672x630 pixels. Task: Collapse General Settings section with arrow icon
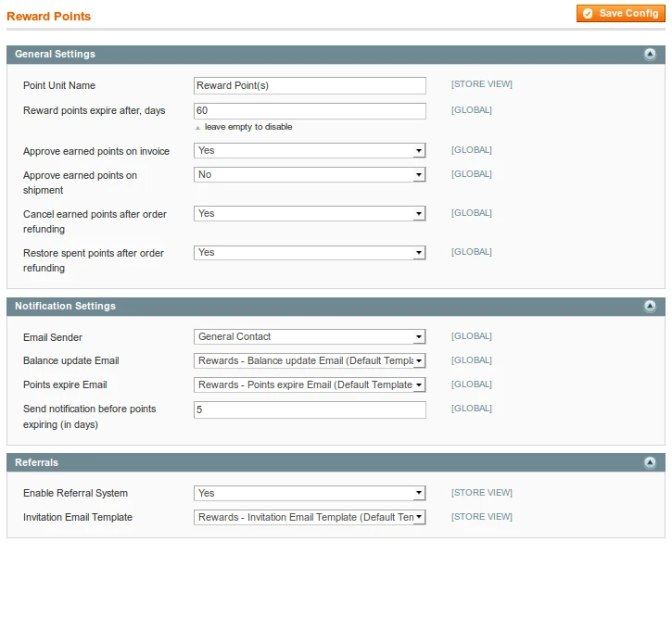650,54
